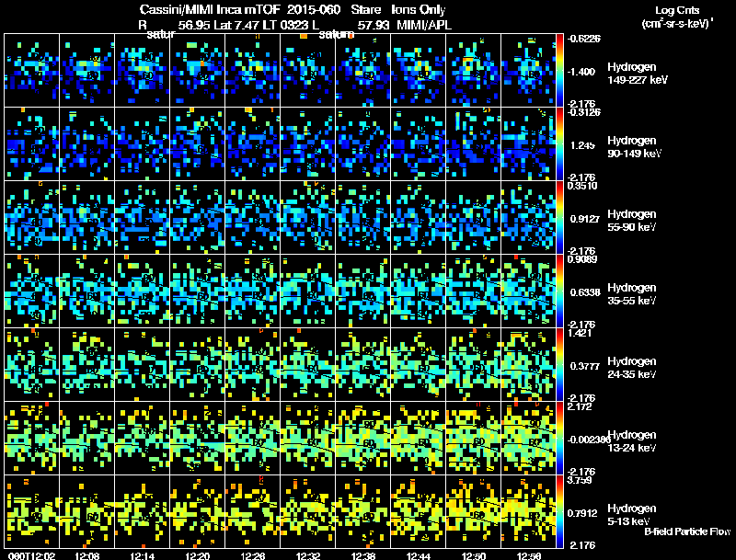Select the 13-24 keV image panel at 12:50
Viewport: 736px width, 560px height.
[x=474, y=439]
